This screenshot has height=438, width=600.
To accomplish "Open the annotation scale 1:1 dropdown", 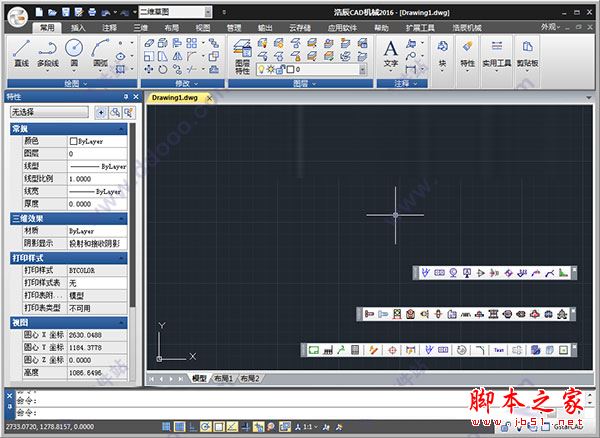I will click(310, 427).
